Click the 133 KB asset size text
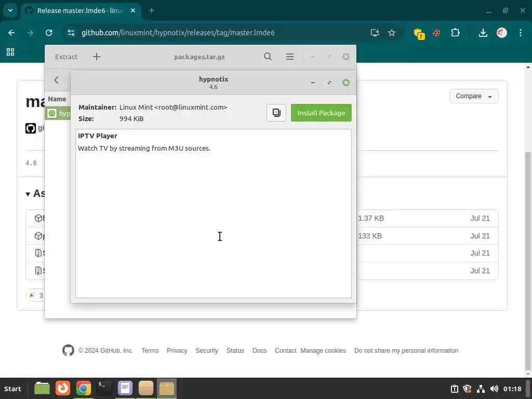 click(370, 236)
